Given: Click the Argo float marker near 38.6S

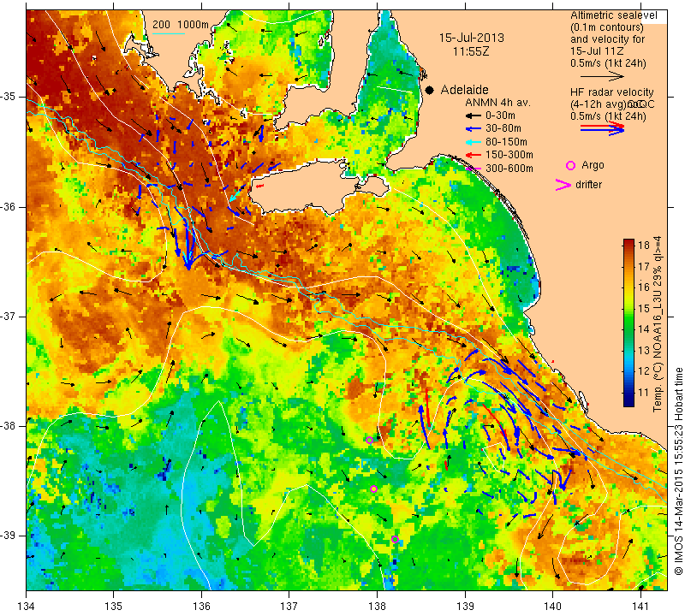Looking at the screenshot, I should [x=373, y=489].
